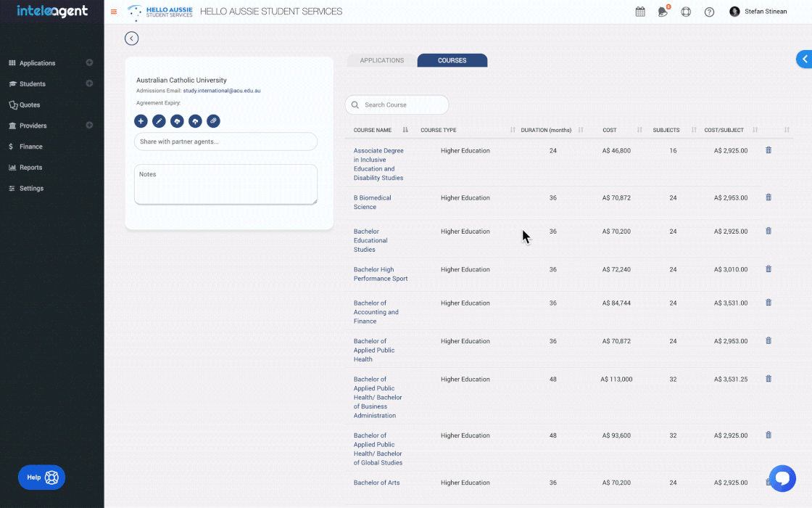Click the question mark help icon
The width and height of the screenshot is (812, 508).
(709, 12)
